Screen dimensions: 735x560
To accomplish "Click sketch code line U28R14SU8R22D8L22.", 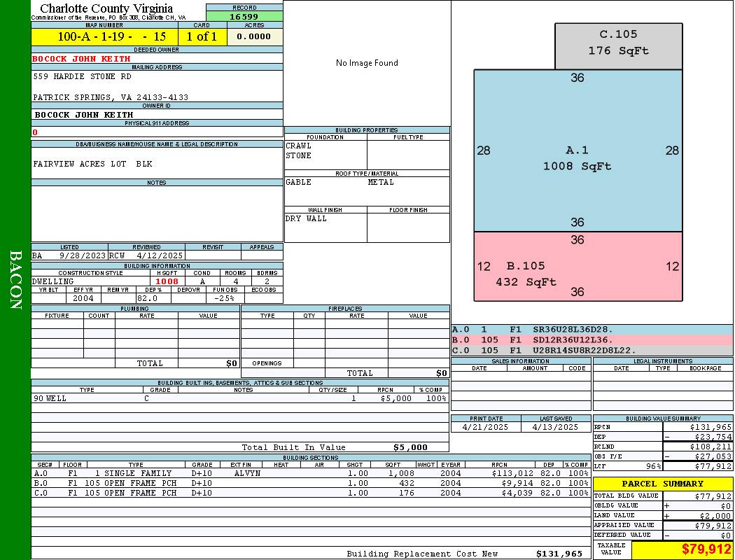I will click(584, 350).
